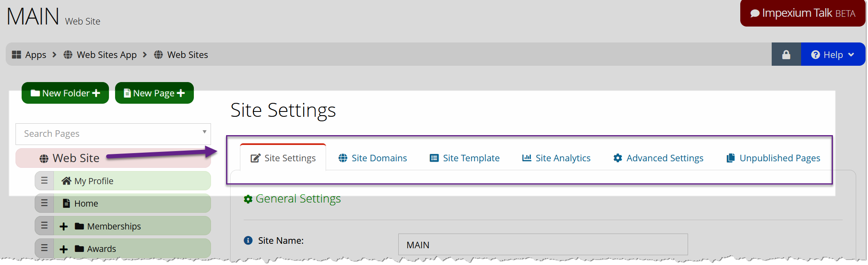Click the New Folder button
This screenshot has height=265, width=868.
tap(65, 93)
